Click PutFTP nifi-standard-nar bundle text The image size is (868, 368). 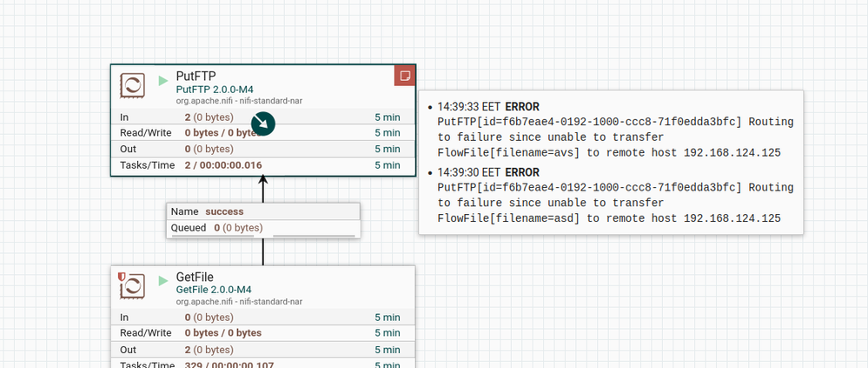(239, 101)
